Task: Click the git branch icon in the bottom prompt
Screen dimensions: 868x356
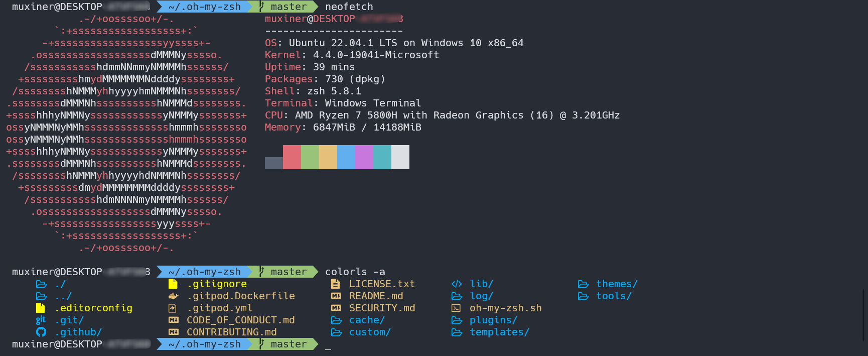Action: point(262,344)
